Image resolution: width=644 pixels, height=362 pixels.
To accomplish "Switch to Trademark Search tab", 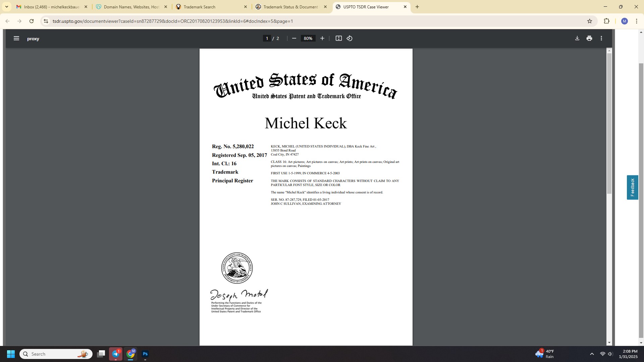I will pos(211,7).
